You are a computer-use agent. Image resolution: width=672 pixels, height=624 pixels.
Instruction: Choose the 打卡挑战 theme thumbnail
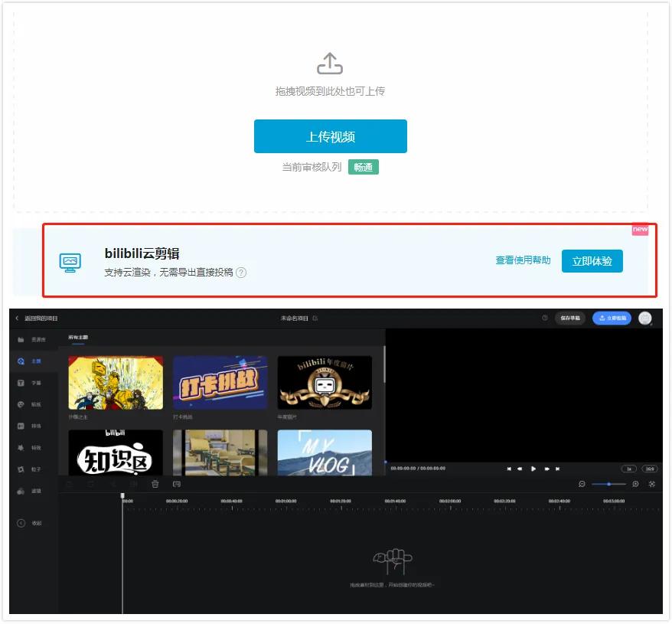(220, 383)
